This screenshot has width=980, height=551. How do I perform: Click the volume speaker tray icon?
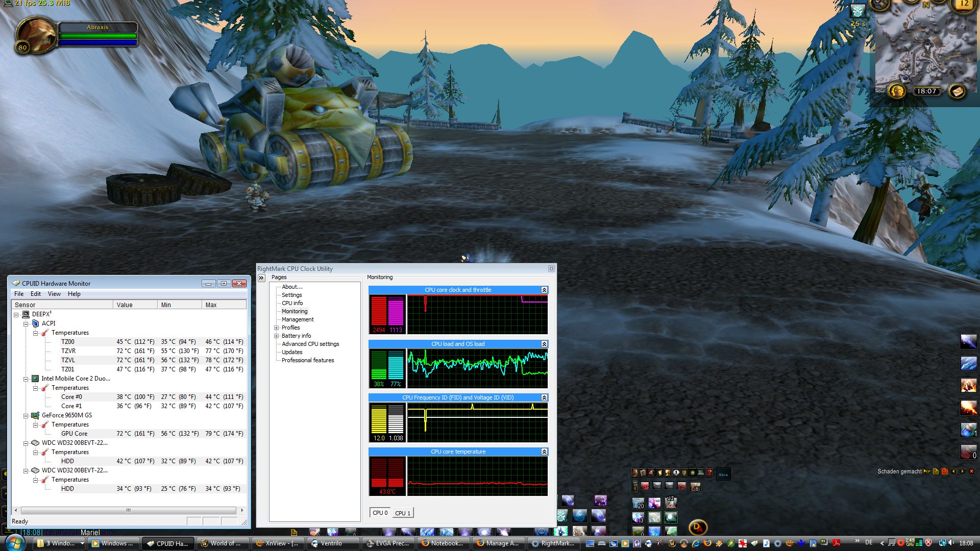[951, 543]
